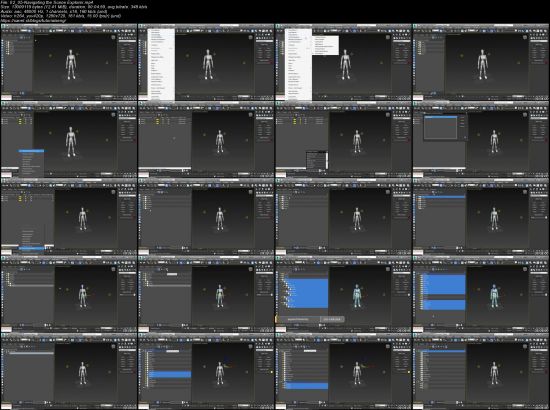Click the 'Video:' info line in the header
Image resolution: width=550 pixels, height=410 pixels.
[61, 16]
